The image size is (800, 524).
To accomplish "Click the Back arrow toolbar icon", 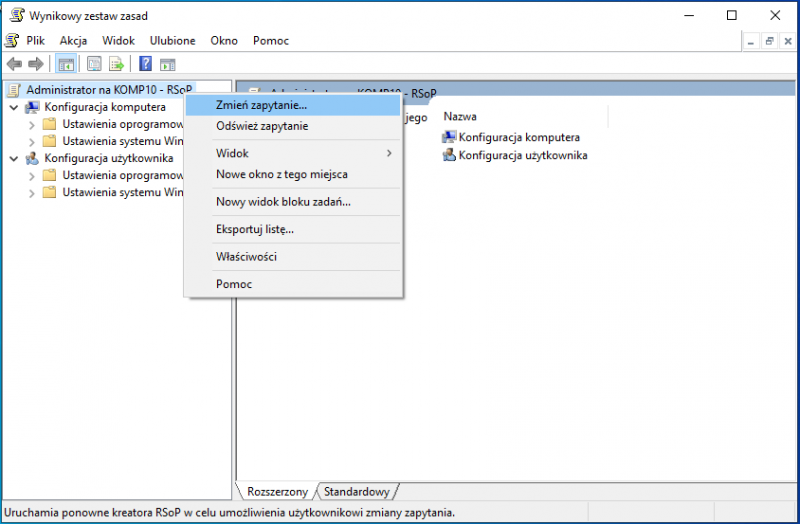I will [x=14, y=64].
